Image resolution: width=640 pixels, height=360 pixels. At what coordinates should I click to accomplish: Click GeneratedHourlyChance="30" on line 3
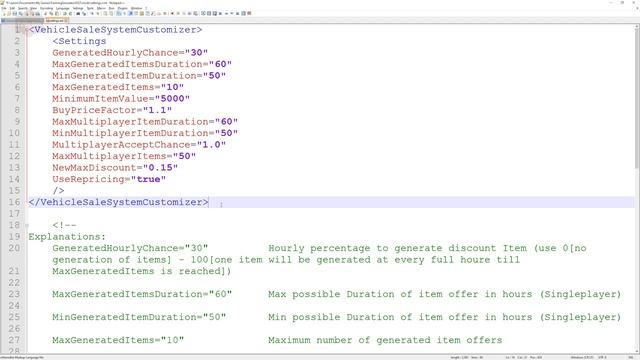point(130,53)
